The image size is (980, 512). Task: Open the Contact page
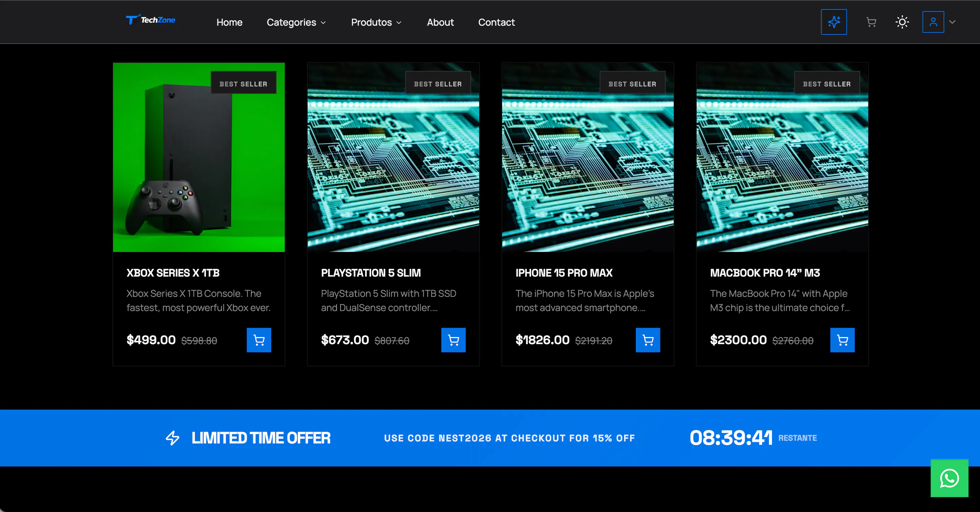(496, 22)
